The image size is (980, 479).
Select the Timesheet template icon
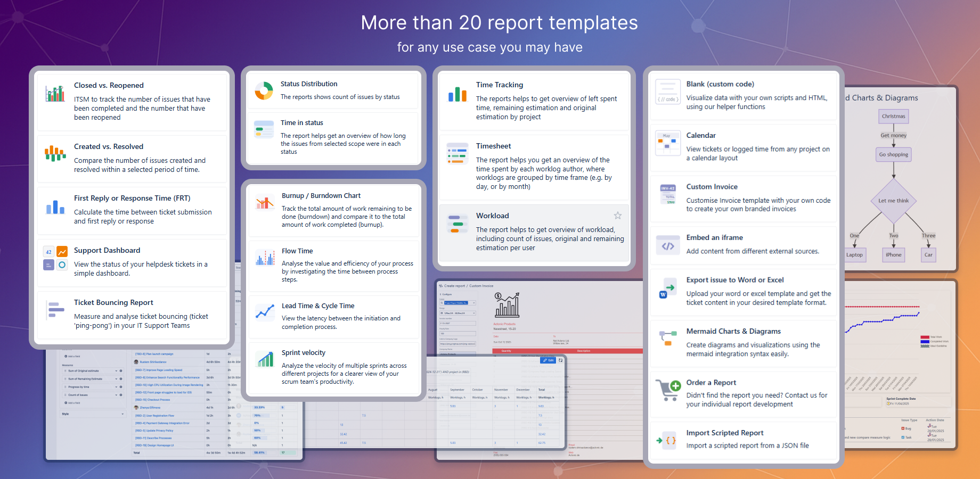457,155
